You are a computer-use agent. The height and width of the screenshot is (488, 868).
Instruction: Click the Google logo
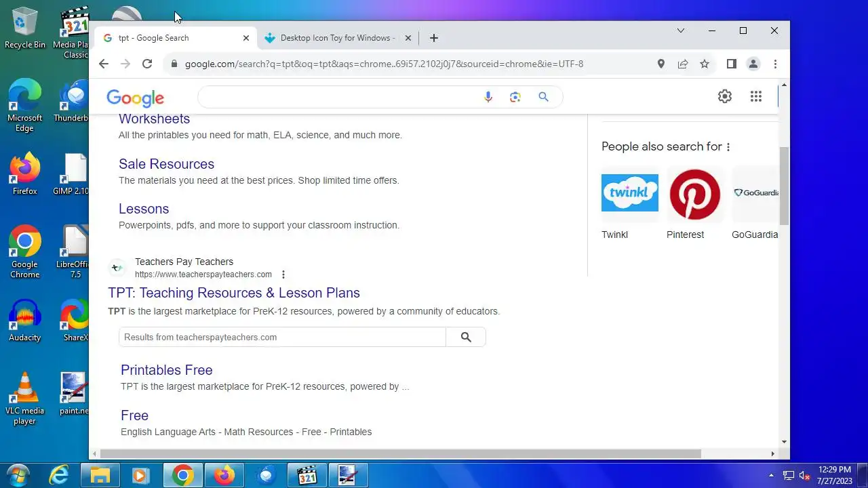click(136, 98)
